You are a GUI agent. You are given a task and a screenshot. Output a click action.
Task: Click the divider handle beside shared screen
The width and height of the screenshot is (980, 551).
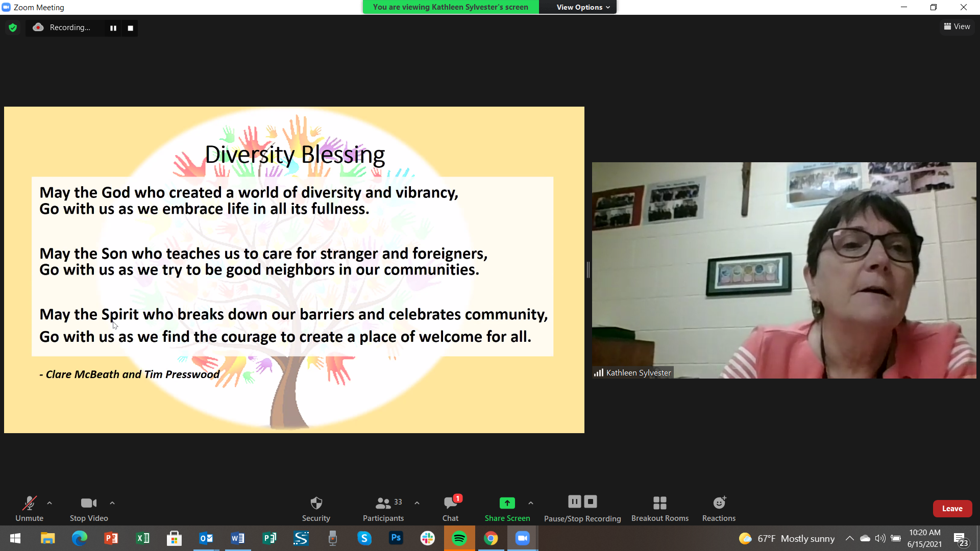pyautogui.click(x=588, y=270)
